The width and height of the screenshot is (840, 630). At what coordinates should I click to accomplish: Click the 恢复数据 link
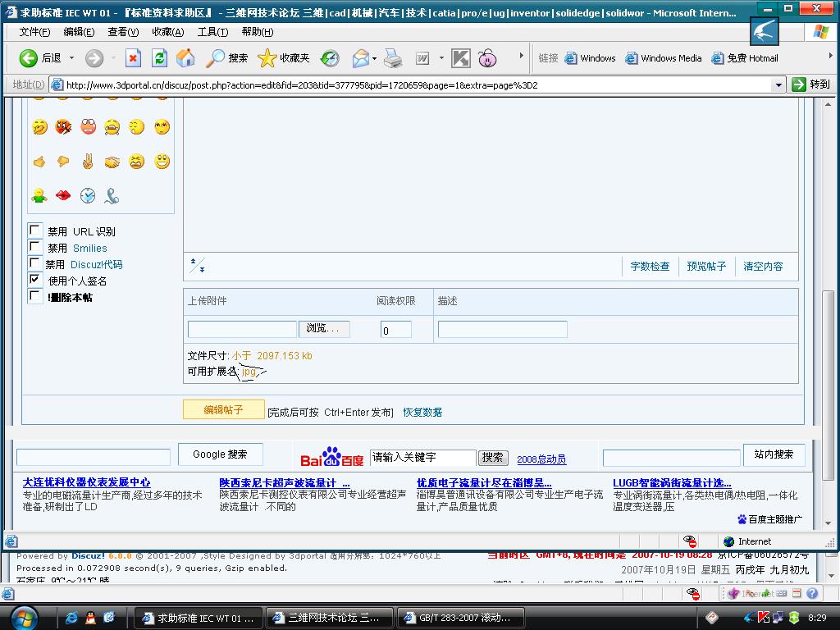click(422, 412)
